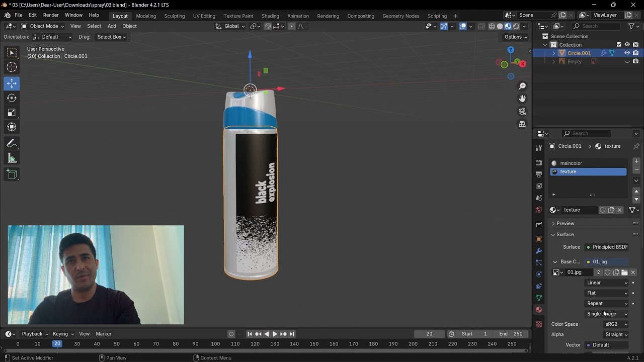Toggle viewport gizmos display

(444, 26)
